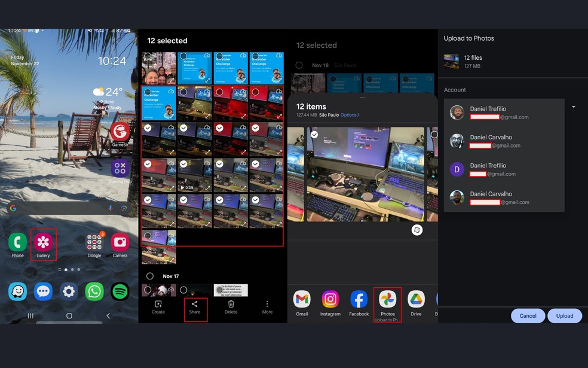Choose Daniel Trefilio account with D avatar
This screenshot has width=588, height=368.
pyautogui.click(x=504, y=169)
